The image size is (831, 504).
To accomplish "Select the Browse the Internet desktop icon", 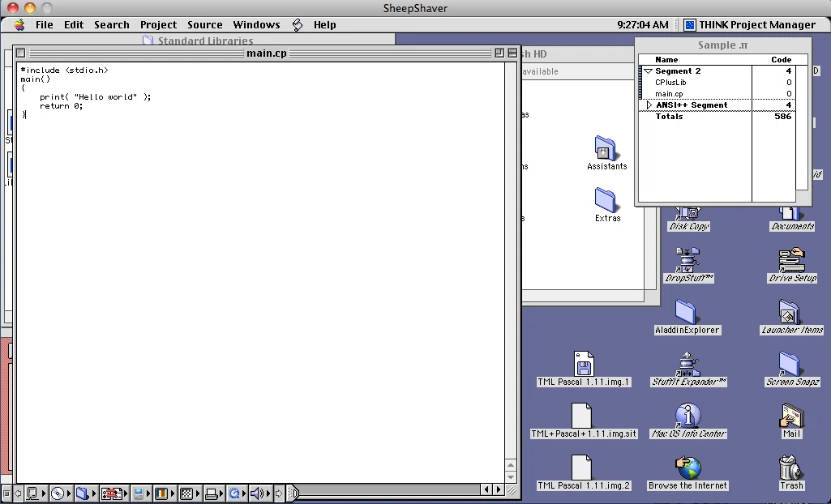I will click(688, 472).
